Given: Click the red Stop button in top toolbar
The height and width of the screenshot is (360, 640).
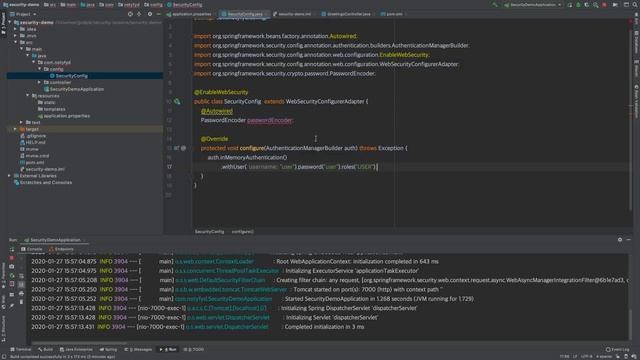Looking at the screenshot, I should (x=604, y=5).
